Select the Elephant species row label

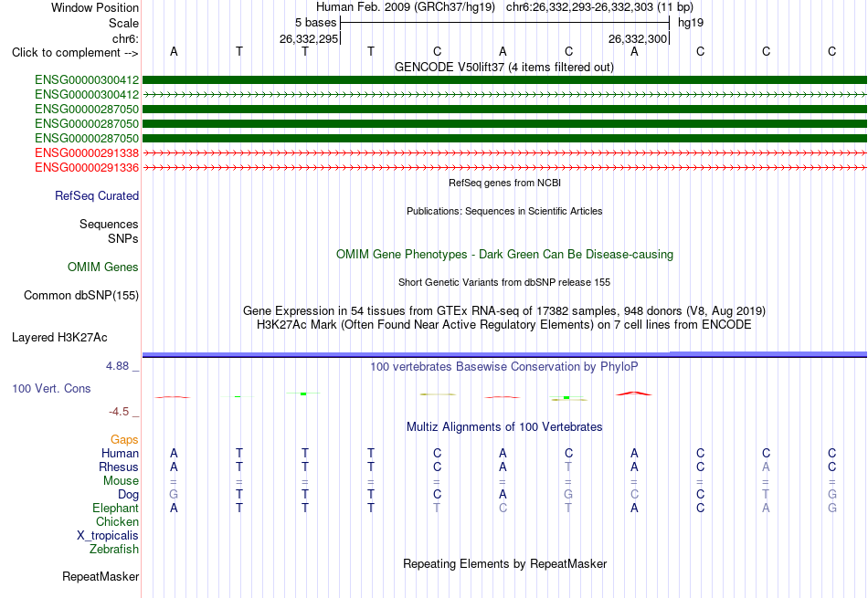tap(116, 509)
